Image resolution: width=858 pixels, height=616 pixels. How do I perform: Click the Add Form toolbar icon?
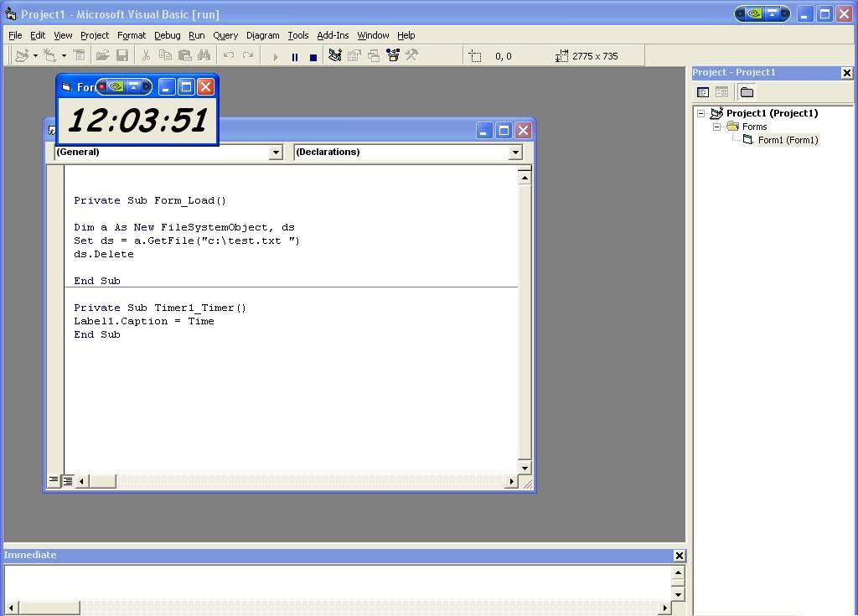coord(49,55)
